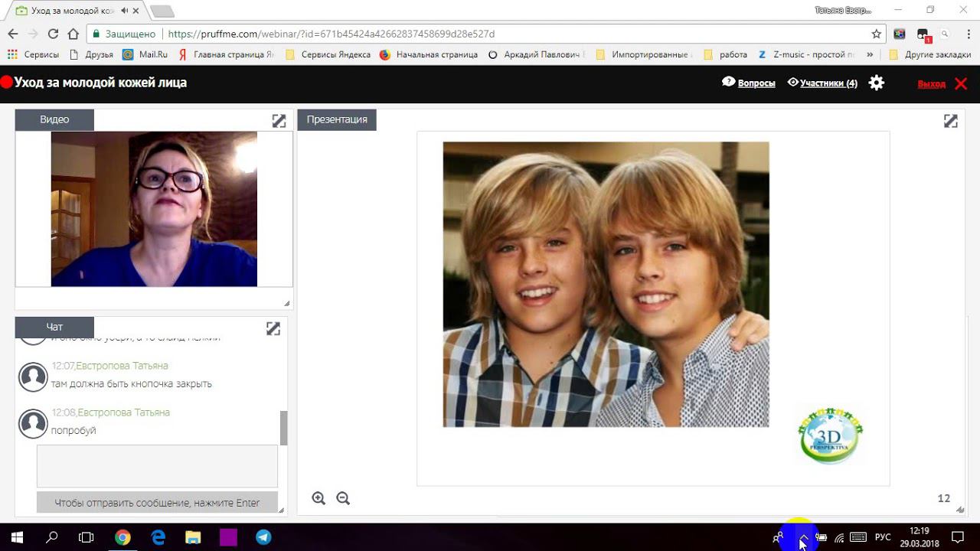This screenshot has width=980, height=551.
Task: Open the Mail.Ru bookmark
Action: point(145,54)
